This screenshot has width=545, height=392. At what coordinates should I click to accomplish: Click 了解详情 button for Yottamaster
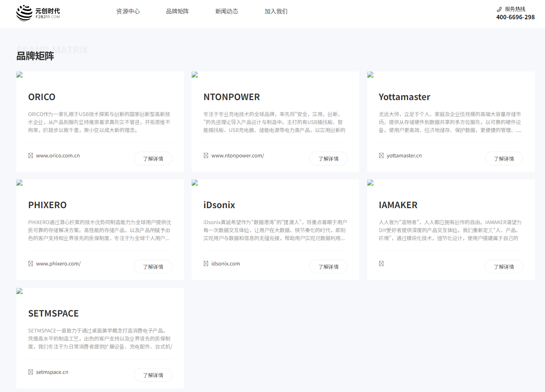pyautogui.click(x=504, y=158)
